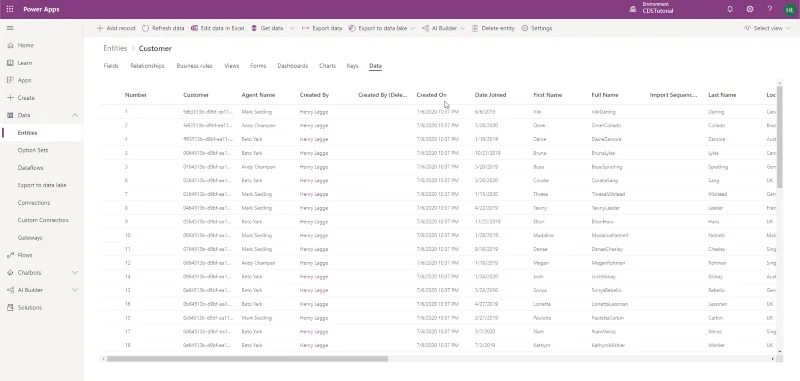Click the horizontal scrollbar thumb
Screen dimensions: 800x381
coord(247,359)
